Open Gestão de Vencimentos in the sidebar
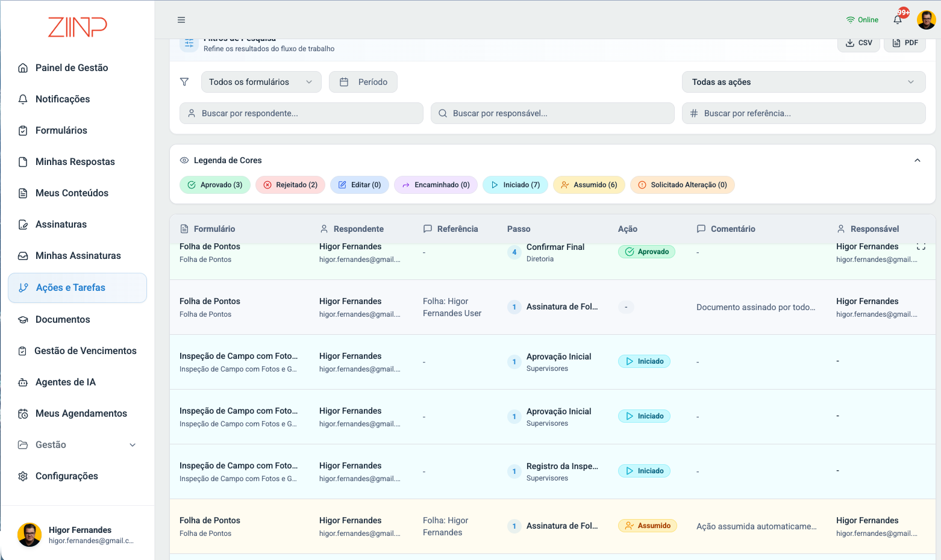Screen dimensions: 941x560 coord(77,350)
